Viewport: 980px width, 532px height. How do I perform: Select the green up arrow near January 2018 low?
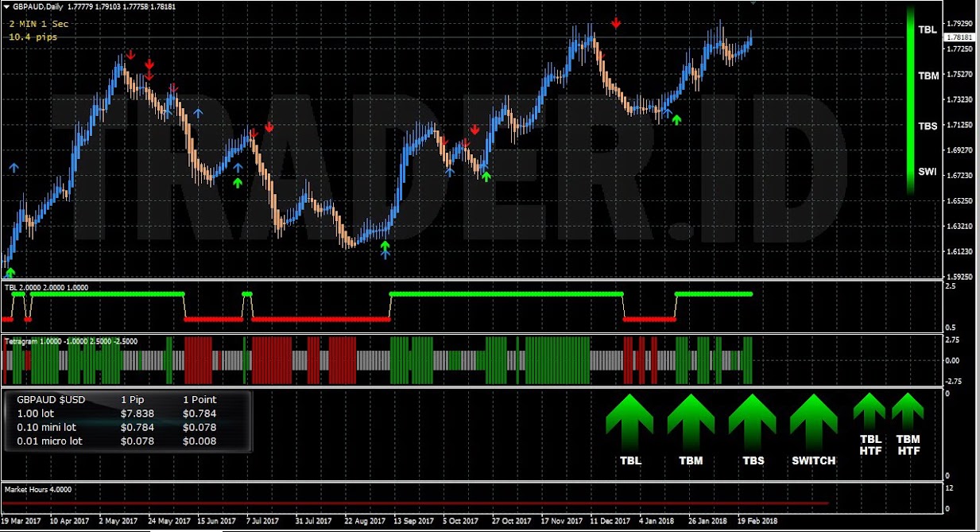[x=676, y=119]
